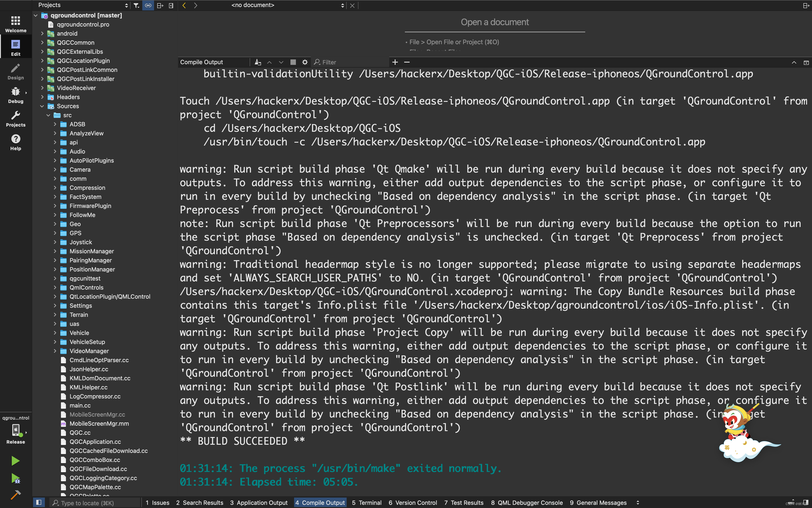Open Debug mode in sidebar
The height and width of the screenshot is (508, 812).
[x=15, y=95]
